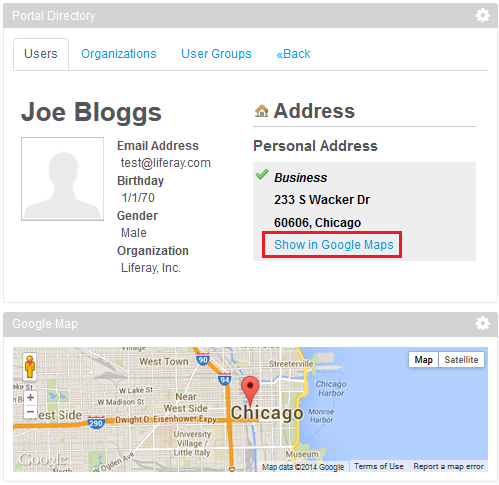Click the Personal Address heading
Screen dimensions: 499x485
click(315, 146)
